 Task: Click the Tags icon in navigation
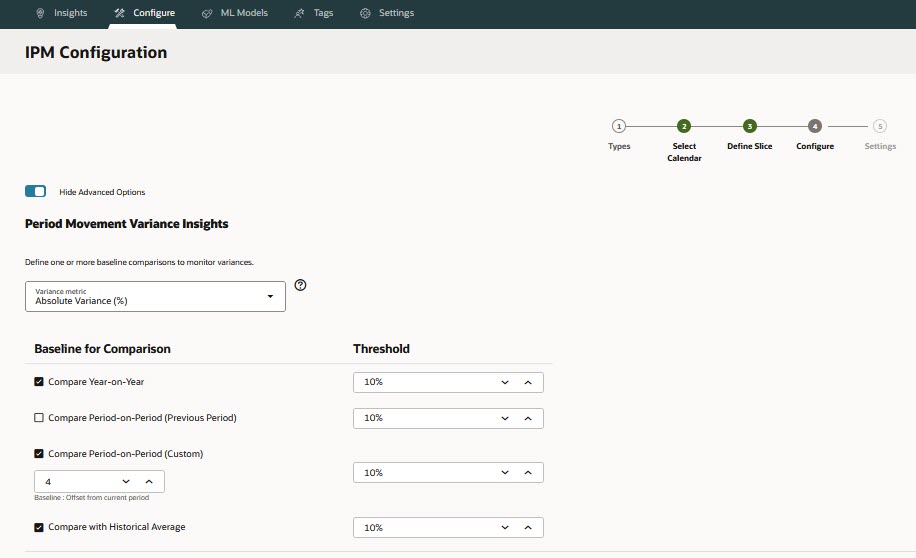tap(300, 13)
